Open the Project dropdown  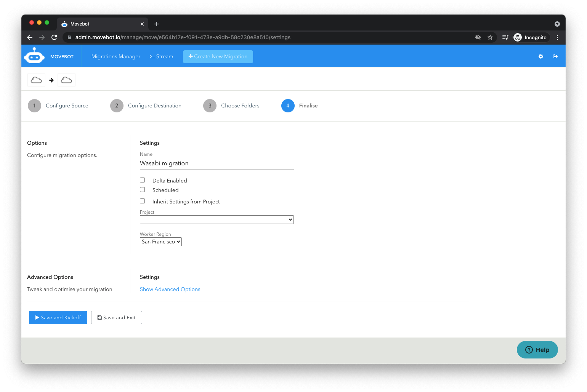[x=217, y=219]
